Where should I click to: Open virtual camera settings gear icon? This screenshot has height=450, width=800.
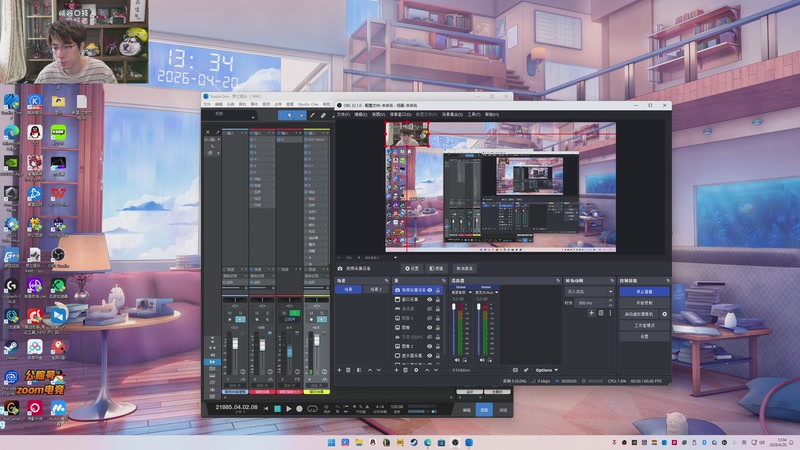click(664, 314)
